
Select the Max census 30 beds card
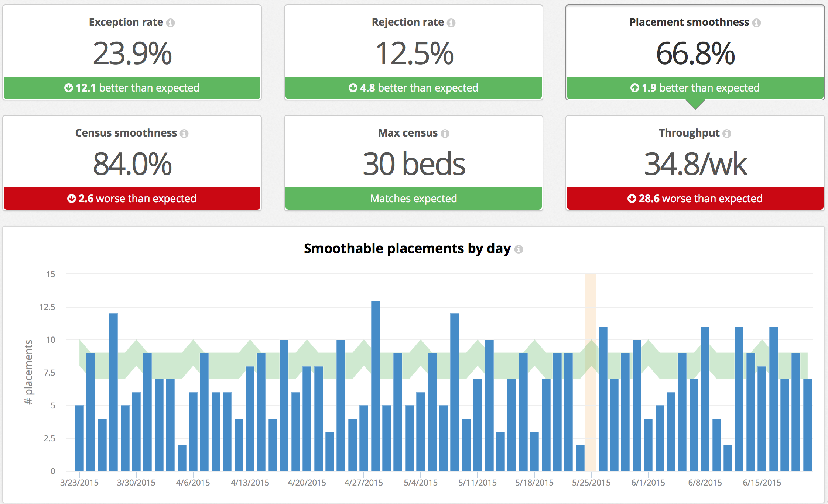[x=414, y=163]
